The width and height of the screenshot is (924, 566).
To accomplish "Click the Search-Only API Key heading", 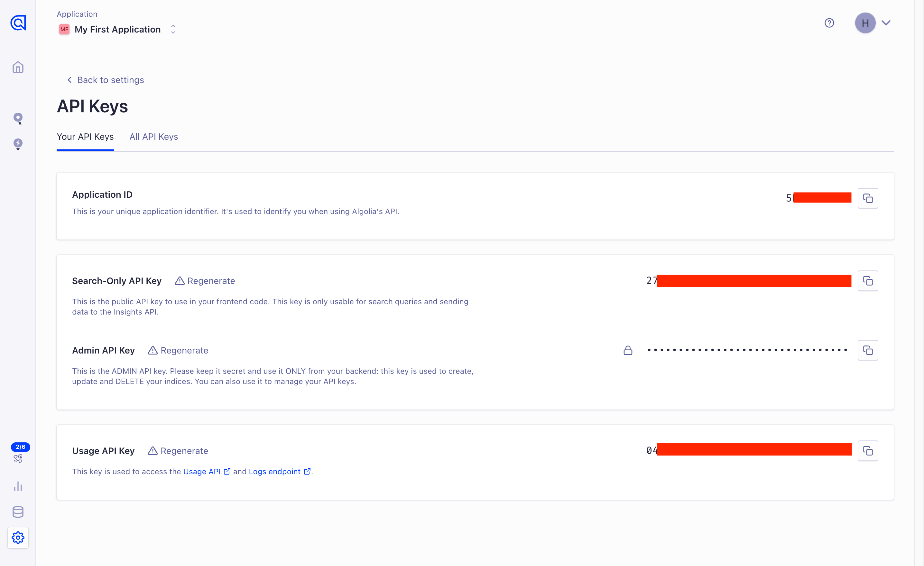I will point(116,281).
